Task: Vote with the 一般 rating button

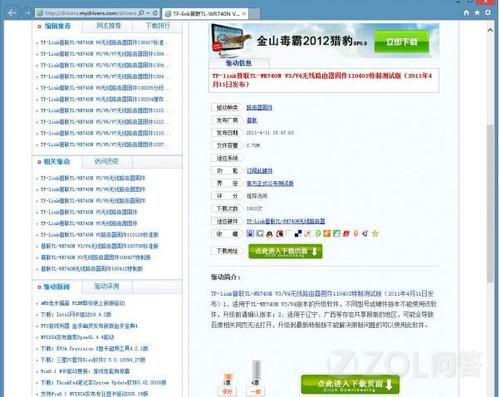Action: [256, 391]
